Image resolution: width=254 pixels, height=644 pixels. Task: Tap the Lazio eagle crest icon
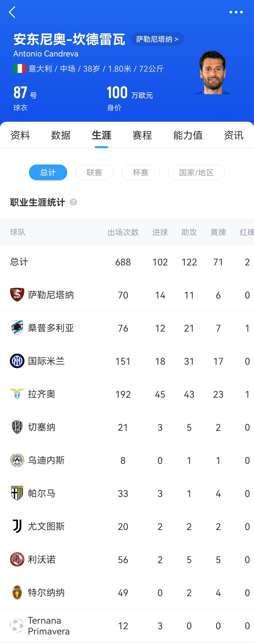[x=17, y=394]
